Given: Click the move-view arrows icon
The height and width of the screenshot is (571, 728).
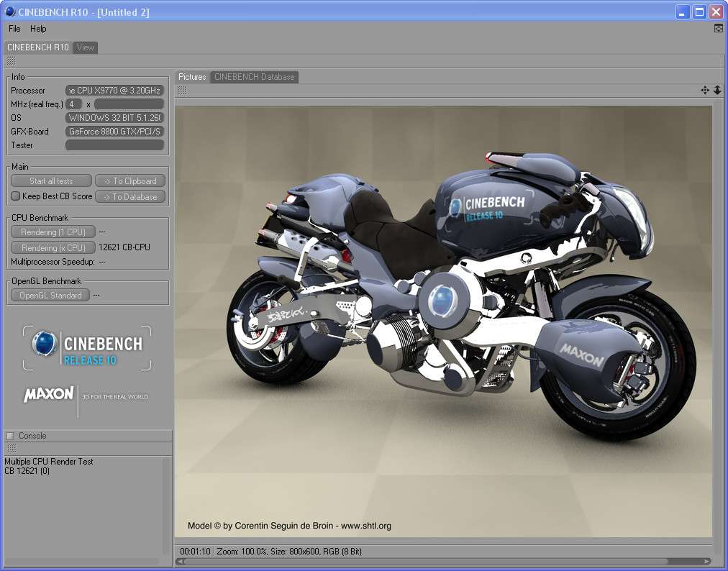Looking at the screenshot, I should point(705,90).
